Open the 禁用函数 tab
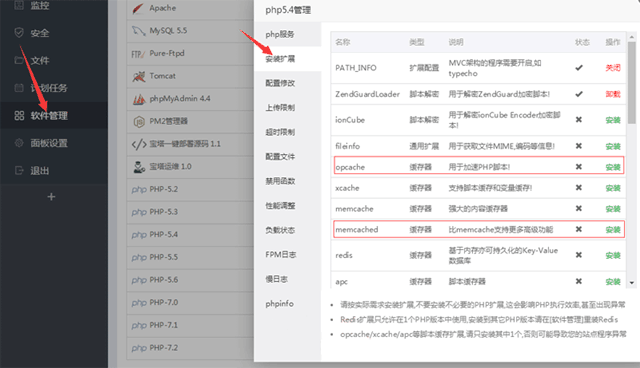This screenshot has width=640, height=368. 288,181
